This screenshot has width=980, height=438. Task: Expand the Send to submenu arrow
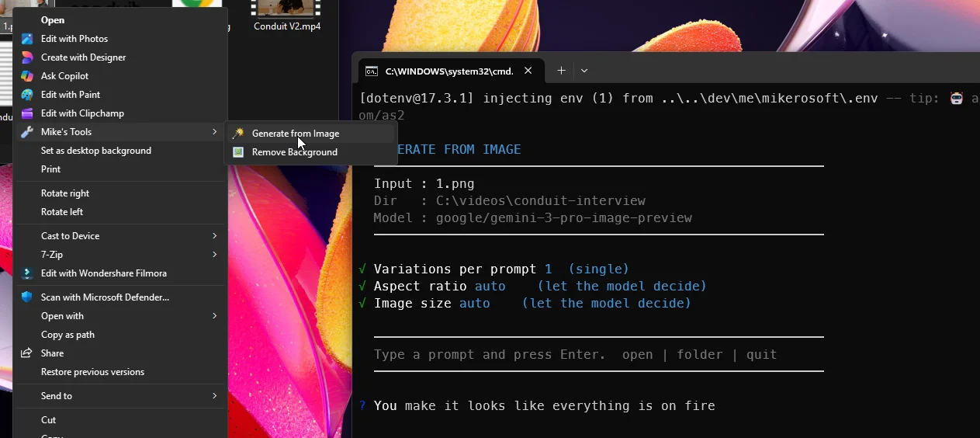[x=214, y=396]
